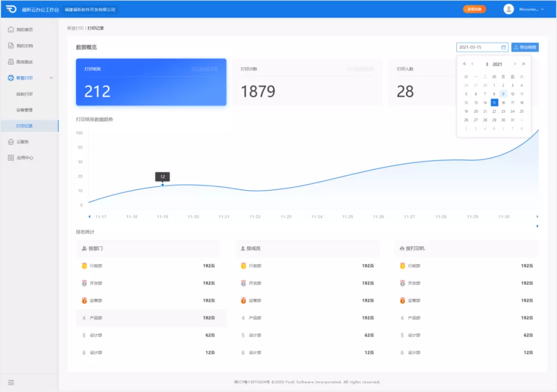Collapse the 智慧打印 sidebar section chevron
The width and height of the screenshot is (557, 392).
pos(51,78)
